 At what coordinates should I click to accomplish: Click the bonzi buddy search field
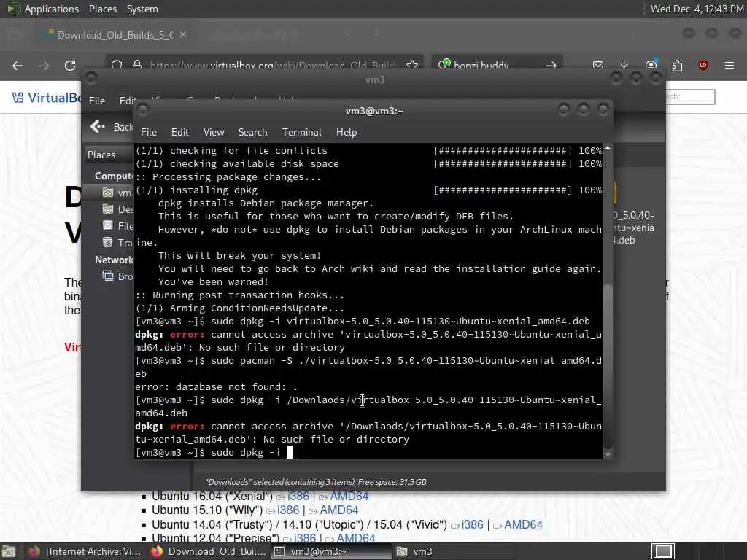(x=495, y=65)
